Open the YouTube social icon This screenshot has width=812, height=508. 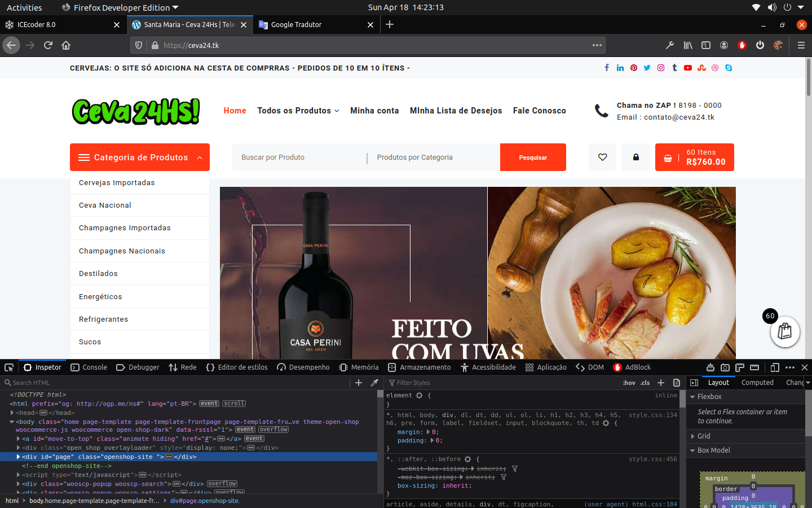[688, 68]
